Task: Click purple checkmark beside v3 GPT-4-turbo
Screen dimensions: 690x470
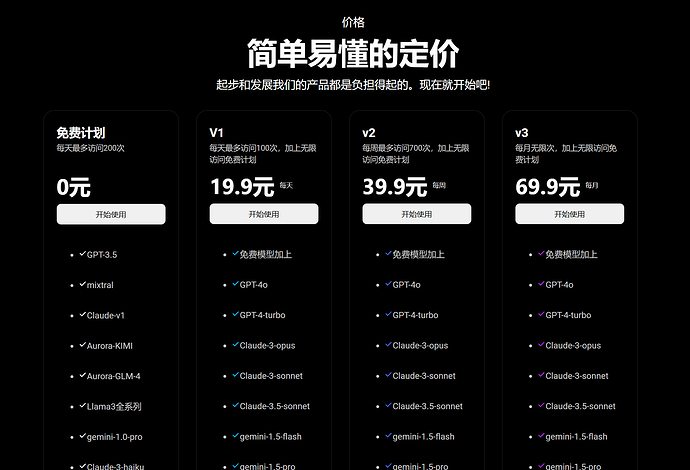Action: (x=541, y=314)
